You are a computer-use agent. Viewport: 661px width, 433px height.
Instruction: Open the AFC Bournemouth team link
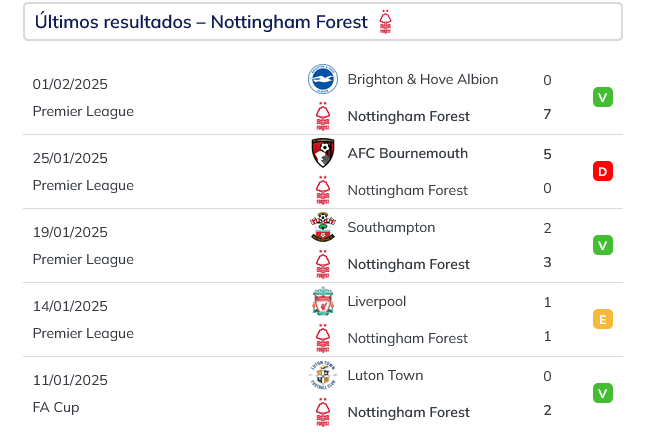408,153
